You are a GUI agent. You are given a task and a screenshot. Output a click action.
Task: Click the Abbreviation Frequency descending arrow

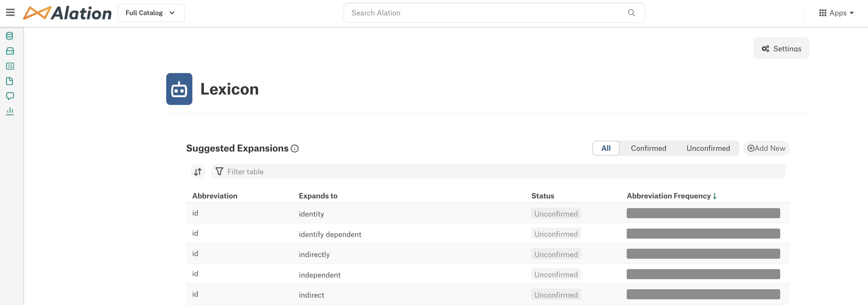(x=715, y=196)
